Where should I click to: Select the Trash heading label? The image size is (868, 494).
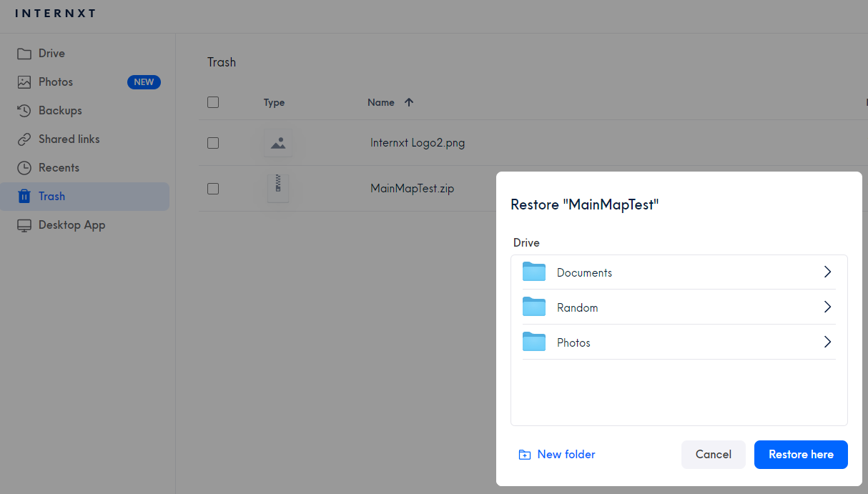click(x=221, y=62)
